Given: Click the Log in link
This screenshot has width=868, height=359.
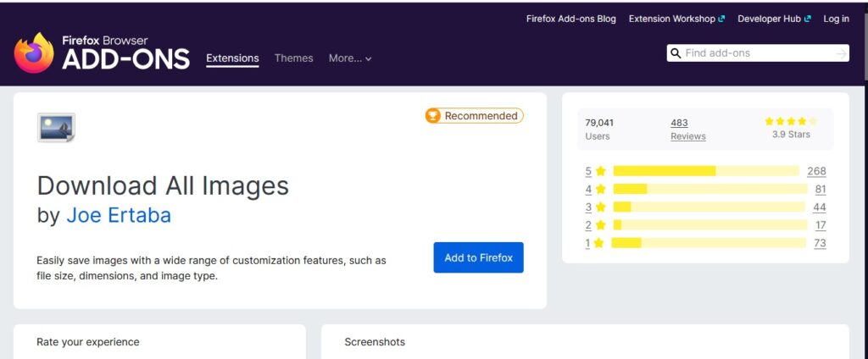Looking at the screenshot, I should 836,19.
